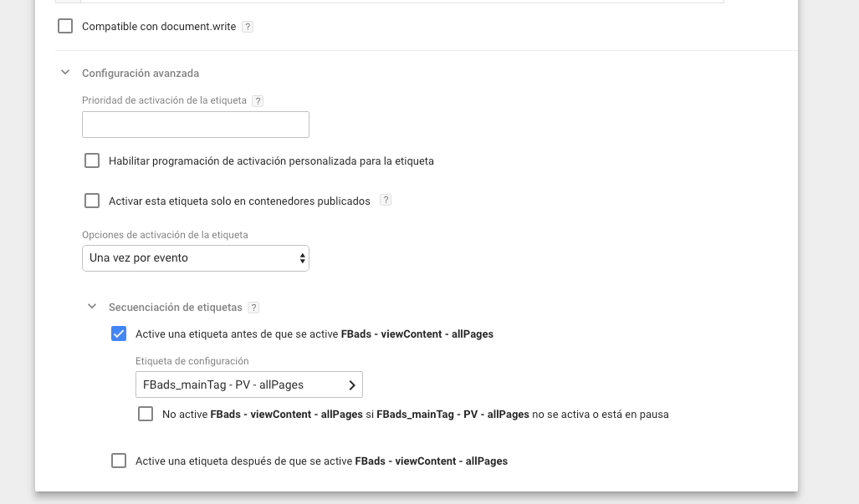
Task: Focus the Prioridad de activación input field
Action: tap(195, 125)
